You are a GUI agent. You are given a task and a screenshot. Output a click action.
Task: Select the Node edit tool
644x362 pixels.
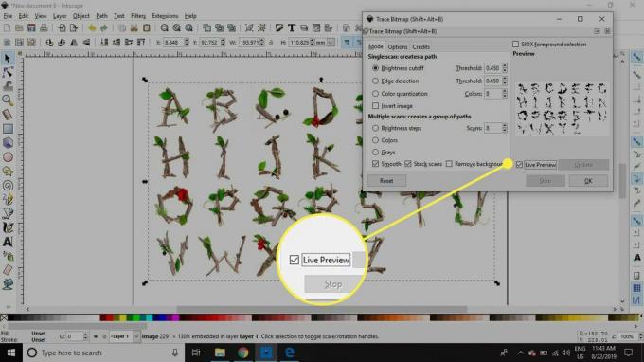pos(8,72)
